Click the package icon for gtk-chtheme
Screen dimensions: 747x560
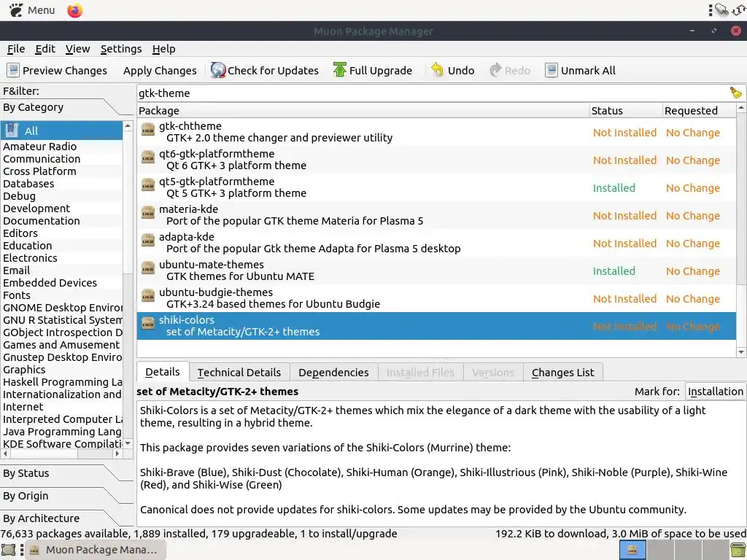[x=148, y=129]
